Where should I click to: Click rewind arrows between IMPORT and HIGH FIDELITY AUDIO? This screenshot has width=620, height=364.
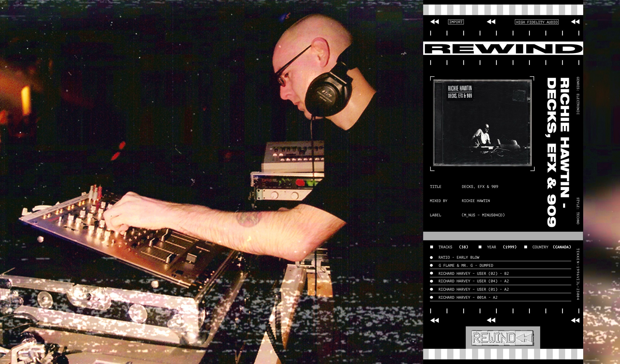point(491,22)
